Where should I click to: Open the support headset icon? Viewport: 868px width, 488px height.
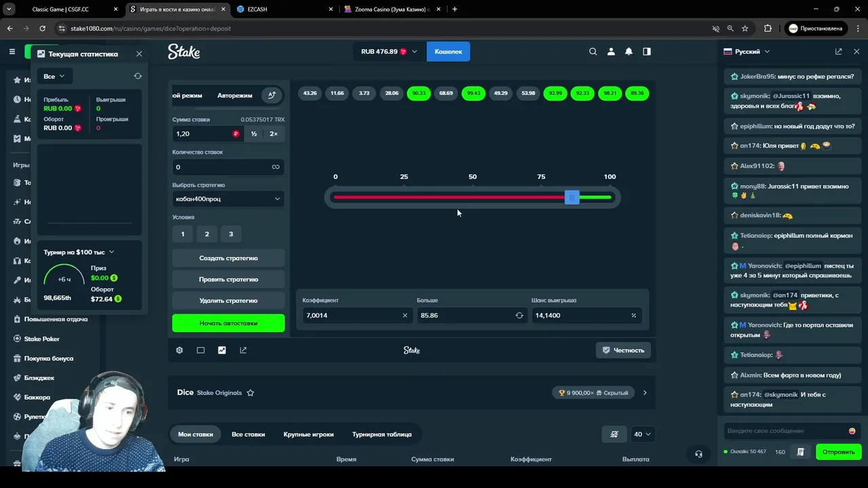[x=698, y=454]
